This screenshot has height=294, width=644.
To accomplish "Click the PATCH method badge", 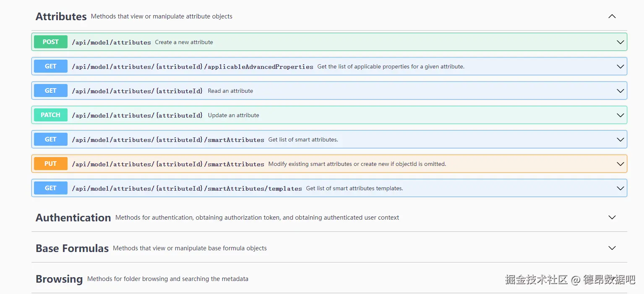I will tap(51, 115).
